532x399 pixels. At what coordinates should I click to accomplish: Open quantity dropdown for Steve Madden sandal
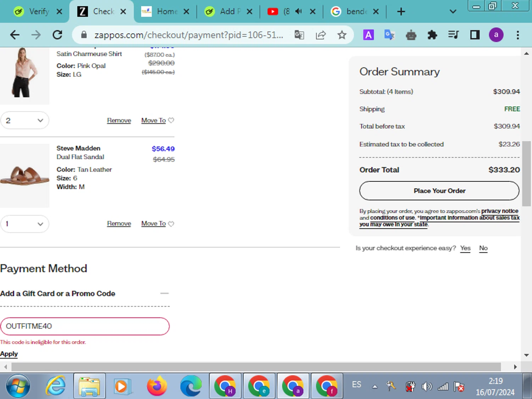pos(24,224)
